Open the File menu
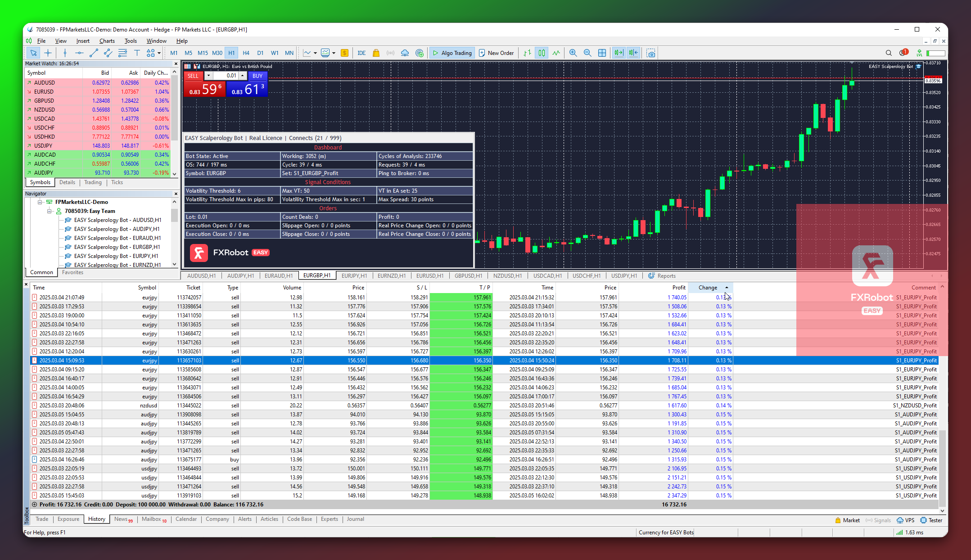Image resolution: width=971 pixels, height=560 pixels. coord(41,41)
